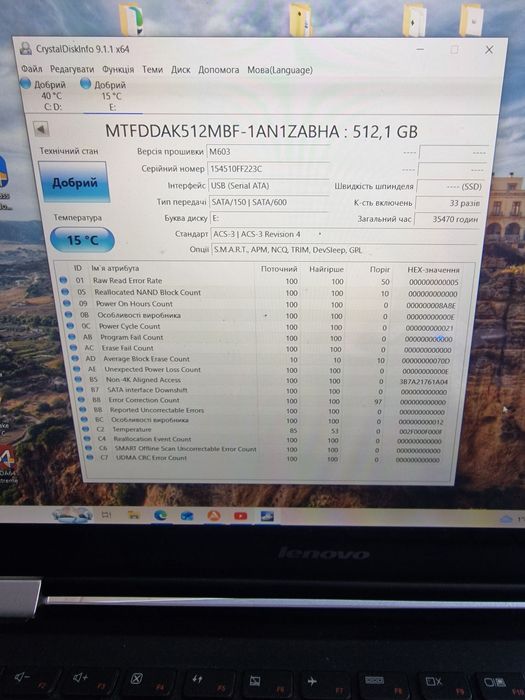Screen dimensions: 525x700
Task: Click the HEX value 002F000F000F
Action: [x=421, y=432]
